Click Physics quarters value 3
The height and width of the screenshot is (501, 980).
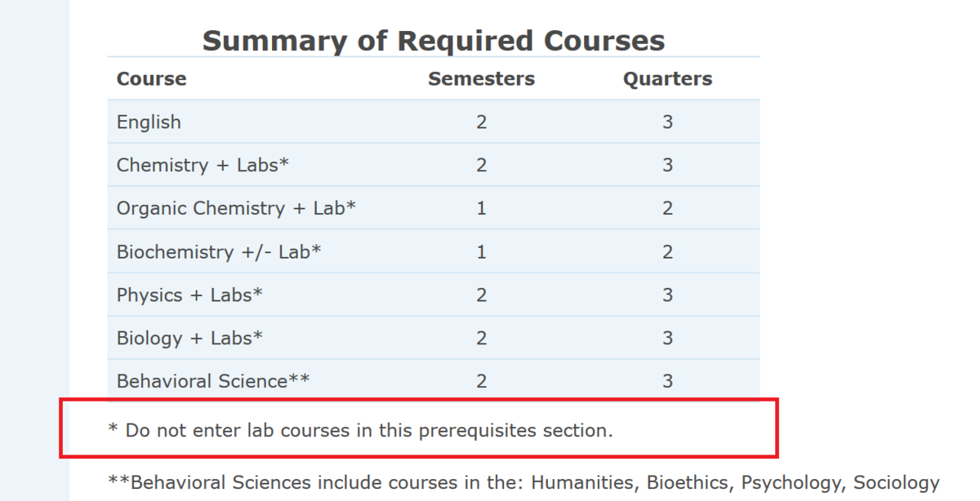click(667, 295)
